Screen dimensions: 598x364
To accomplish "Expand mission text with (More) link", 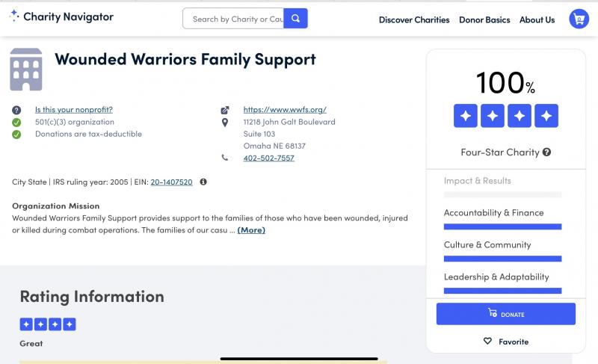I will pos(251,229).
